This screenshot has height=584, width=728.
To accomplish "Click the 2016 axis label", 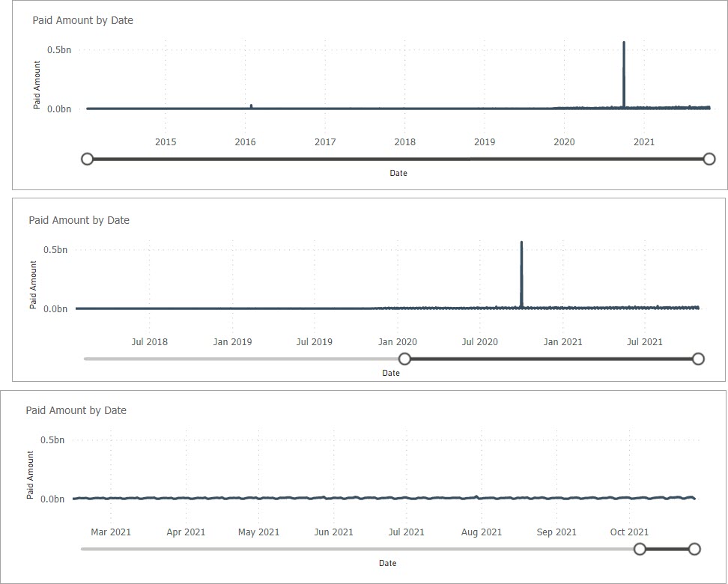I will pos(245,142).
